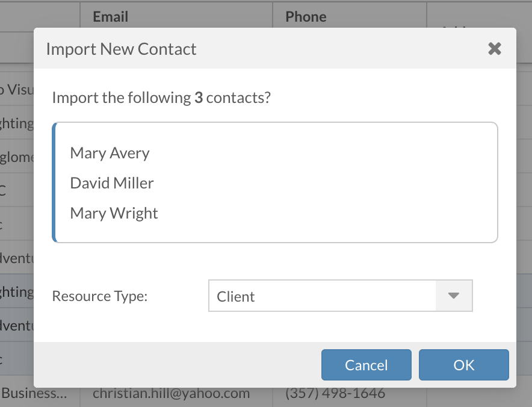Viewport: 532px width, 407px height.
Task: Click the Resource Type label
Action: [99, 296]
